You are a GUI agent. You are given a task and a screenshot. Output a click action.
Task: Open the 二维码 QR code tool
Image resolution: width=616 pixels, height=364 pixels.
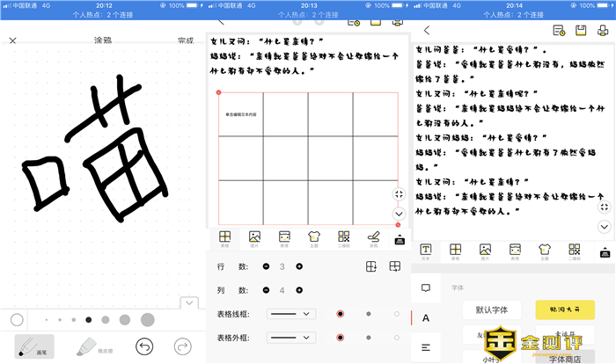pos(344,239)
